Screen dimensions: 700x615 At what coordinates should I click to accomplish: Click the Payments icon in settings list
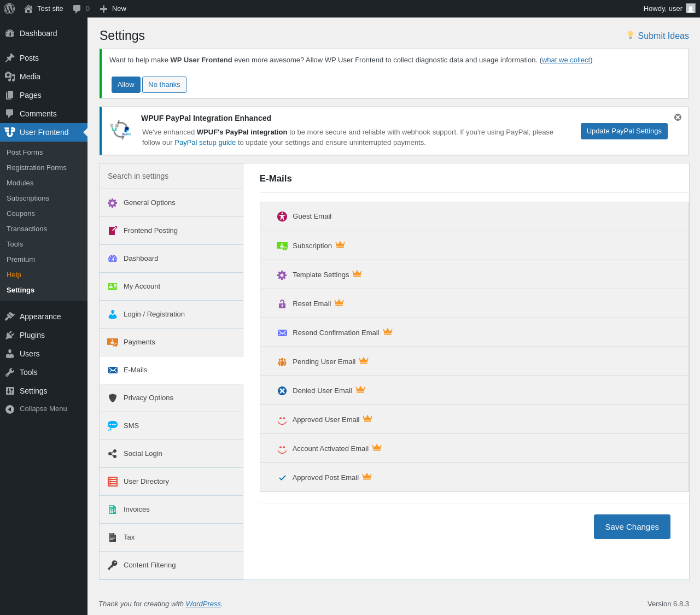[113, 342]
